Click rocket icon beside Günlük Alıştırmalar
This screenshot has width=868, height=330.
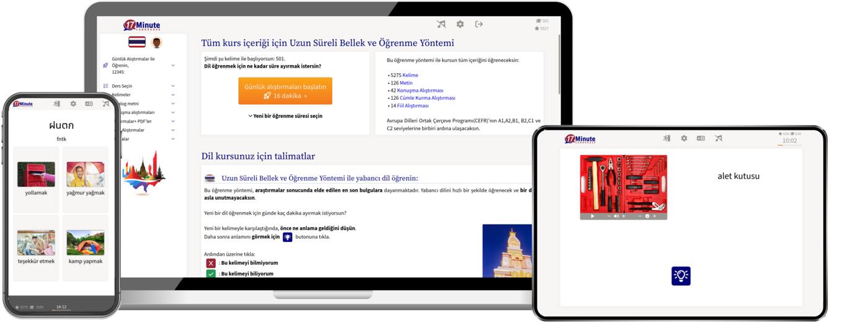(x=106, y=65)
